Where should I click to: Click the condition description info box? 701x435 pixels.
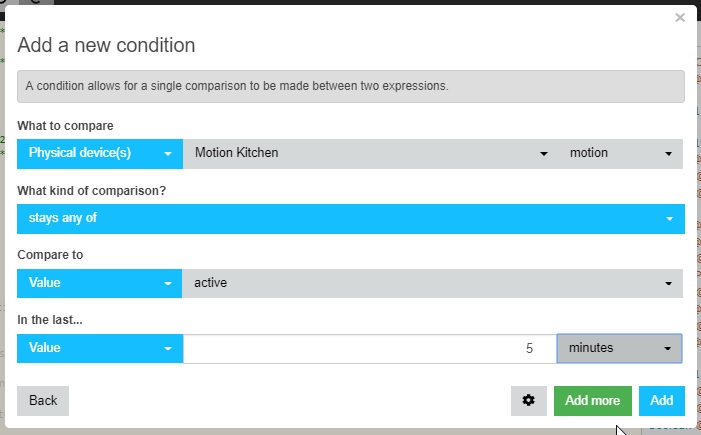click(350, 86)
